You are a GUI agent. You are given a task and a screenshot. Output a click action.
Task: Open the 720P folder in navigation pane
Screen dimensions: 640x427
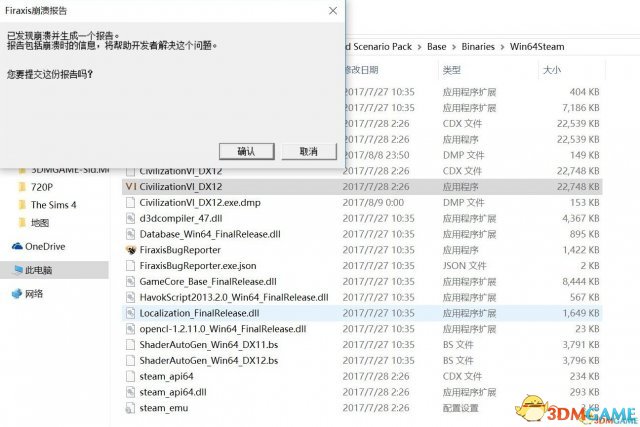point(42,187)
